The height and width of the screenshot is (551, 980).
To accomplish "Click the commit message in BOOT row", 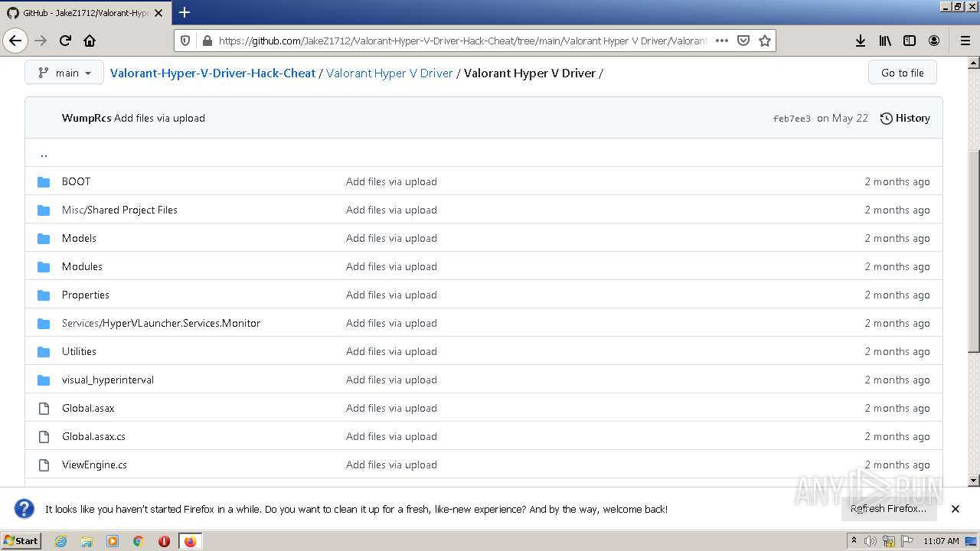I will 391,181.
